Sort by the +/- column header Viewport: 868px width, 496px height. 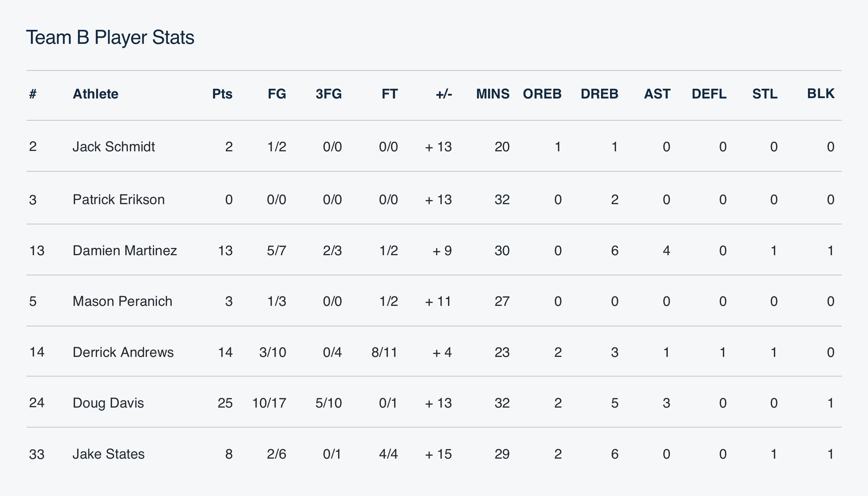(444, 94)
